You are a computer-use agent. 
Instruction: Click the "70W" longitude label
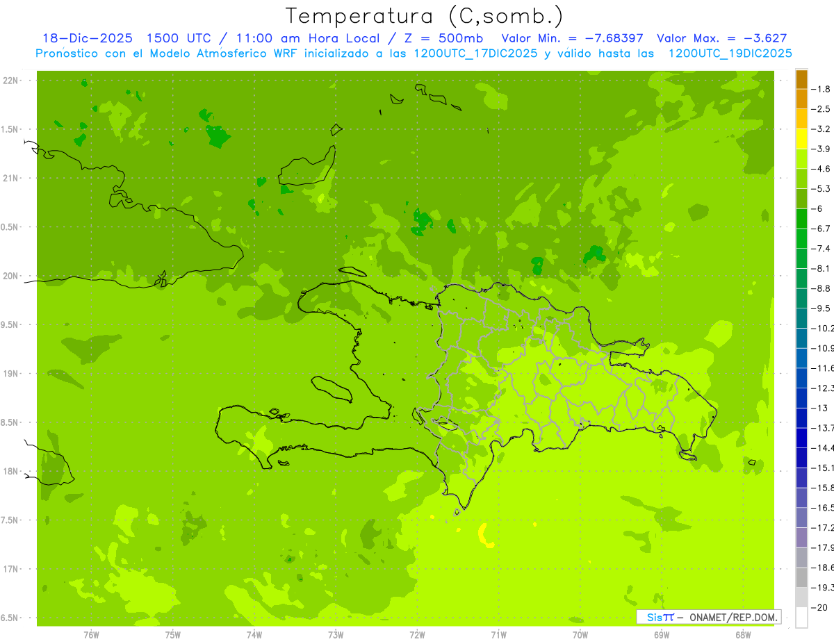580,635
